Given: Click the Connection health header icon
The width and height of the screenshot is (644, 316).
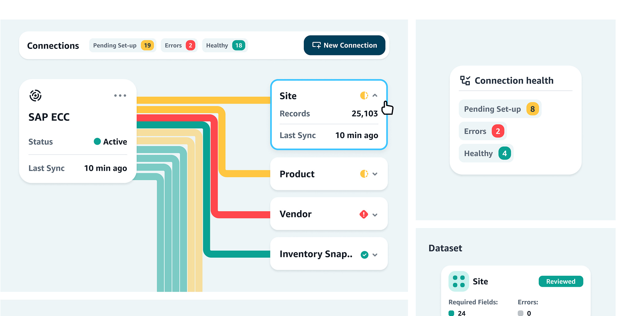Looking at the screenshot, I should click(465, 81).
